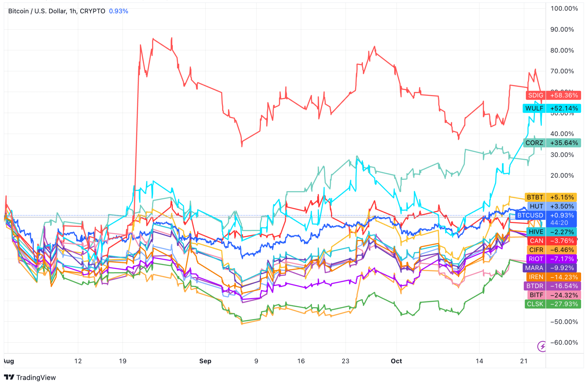This screenshot has height=385, width=588.
Task: Click the purple lightning bolt icon
Action: coord(541,346)
